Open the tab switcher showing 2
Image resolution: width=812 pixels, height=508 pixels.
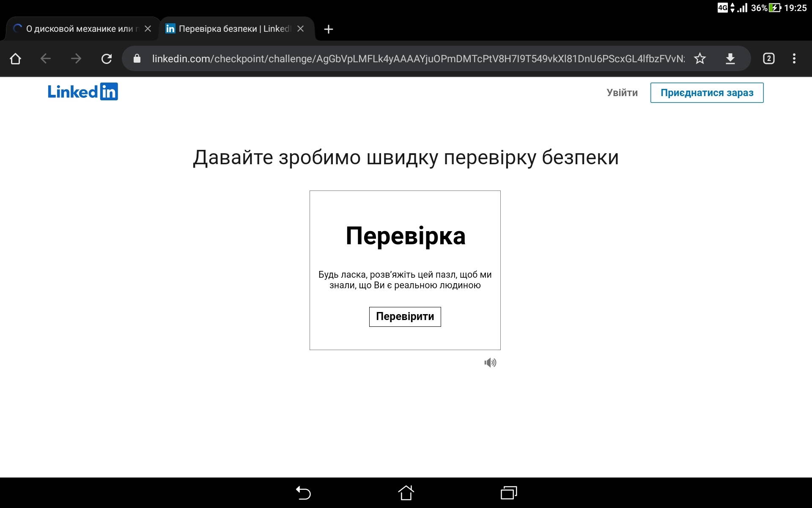(x=768, y=58)
